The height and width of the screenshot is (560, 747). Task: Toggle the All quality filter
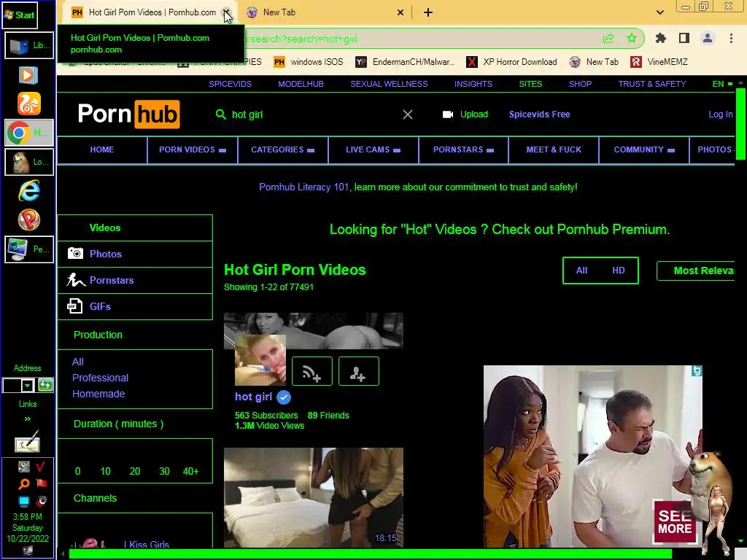coord(581,271)
